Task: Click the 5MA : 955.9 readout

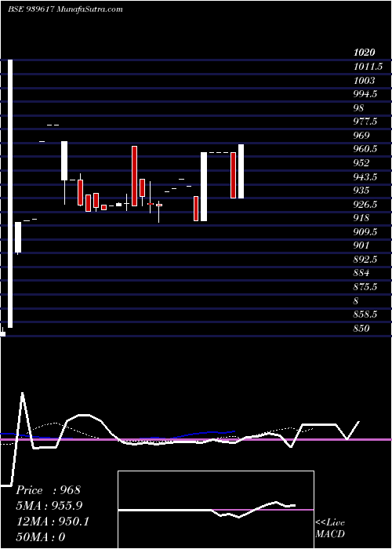Action: tap(50, 506)
